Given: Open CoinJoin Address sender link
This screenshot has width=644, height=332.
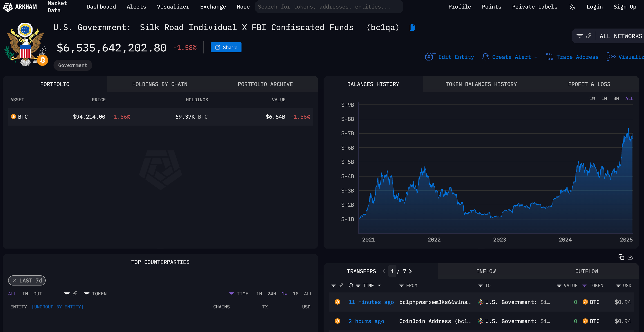Looking at the screenshot, I should (x=435, y=321).
